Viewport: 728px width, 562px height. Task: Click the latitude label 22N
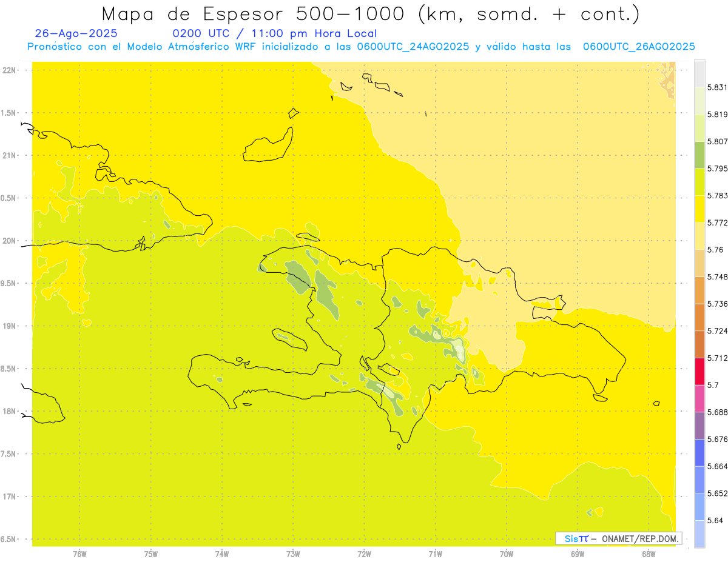(x=9, y=70)
